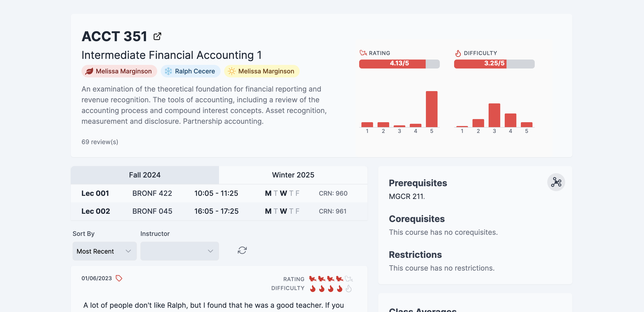
Task: Click the bird icon beside the Rating label
Action: point(363,53)
